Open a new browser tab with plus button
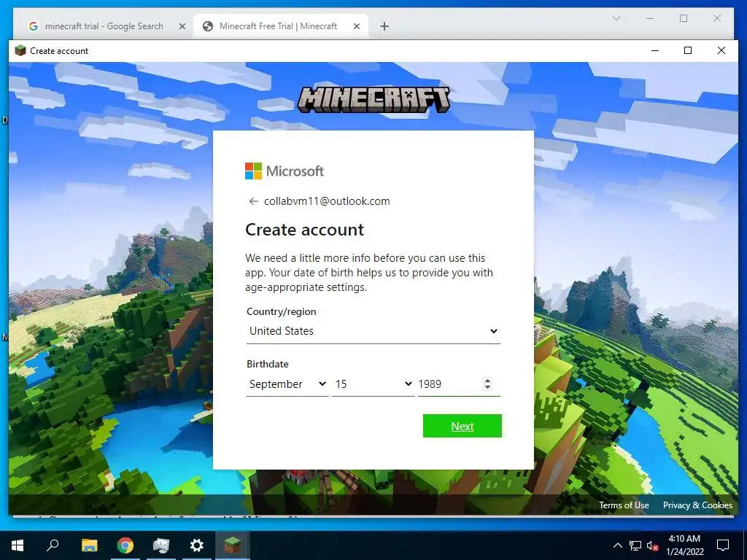The image size is (747, 560). [384, 27]
